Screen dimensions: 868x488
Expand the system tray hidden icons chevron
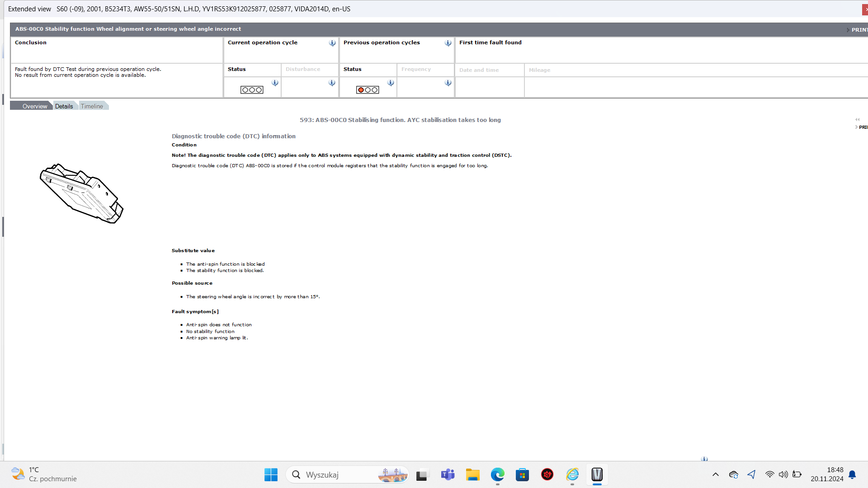coord(715,474)
